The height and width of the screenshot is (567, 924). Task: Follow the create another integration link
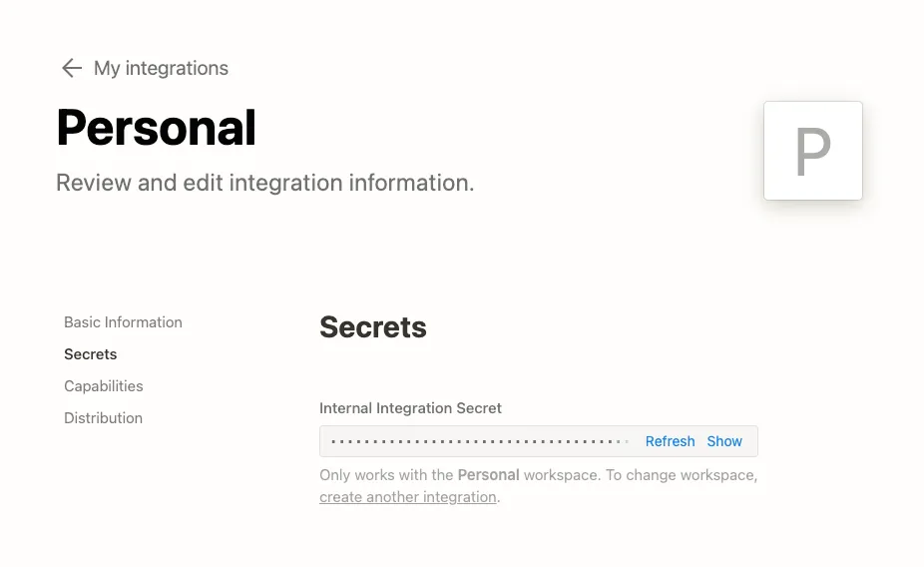click(408, 497)
